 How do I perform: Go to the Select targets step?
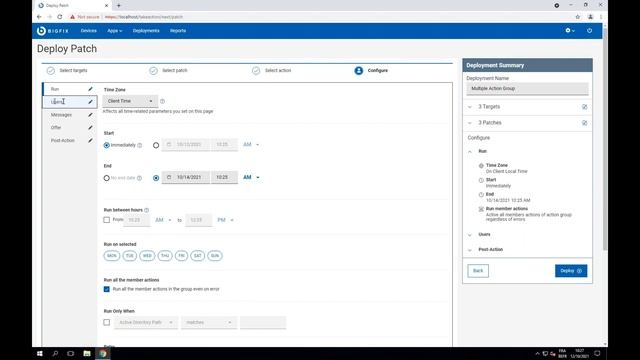point(67,71)
